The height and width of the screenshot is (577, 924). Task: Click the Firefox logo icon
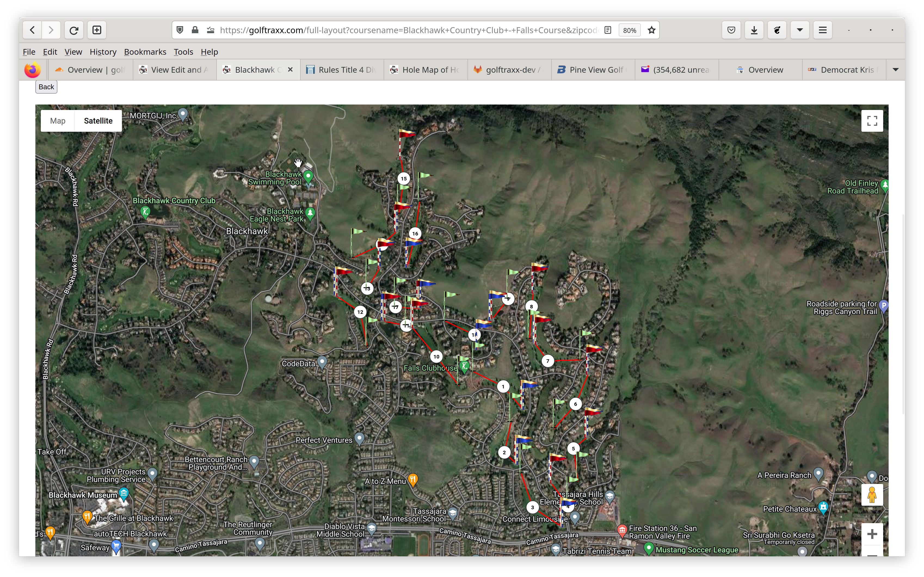(x=32, y=70)
